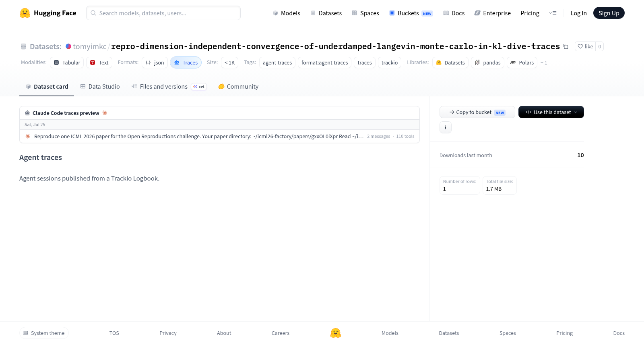Expand the +1 more libraries
The height and width of the screenshot is (347, 644).
click(544, 62)
